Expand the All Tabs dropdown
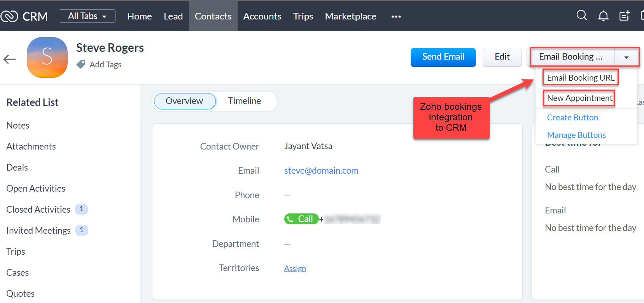Image resolution: width=644 pixels, height=303 pixels. coord(87,16)
